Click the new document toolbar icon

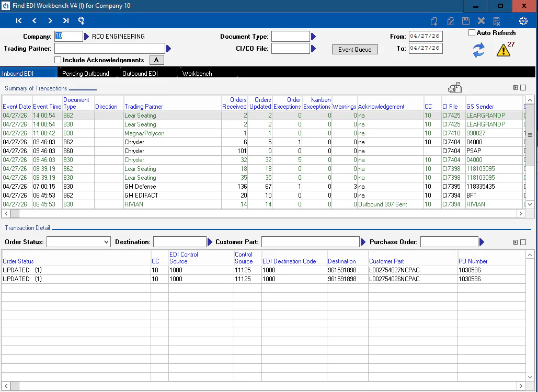(434, 21)
